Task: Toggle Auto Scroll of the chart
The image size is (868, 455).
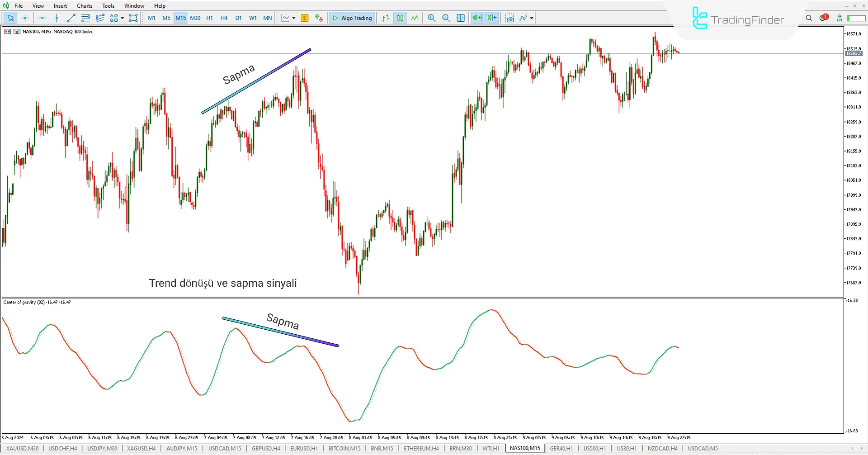Action: pyautogui.click(x=476, y=18)
